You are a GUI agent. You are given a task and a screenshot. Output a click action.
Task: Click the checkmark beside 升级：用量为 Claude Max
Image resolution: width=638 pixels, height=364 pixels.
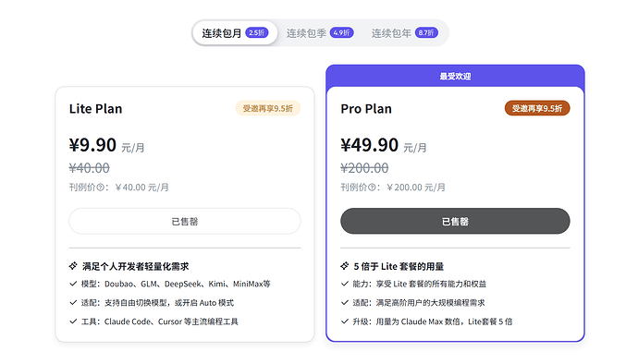click(x=345, y=322)
